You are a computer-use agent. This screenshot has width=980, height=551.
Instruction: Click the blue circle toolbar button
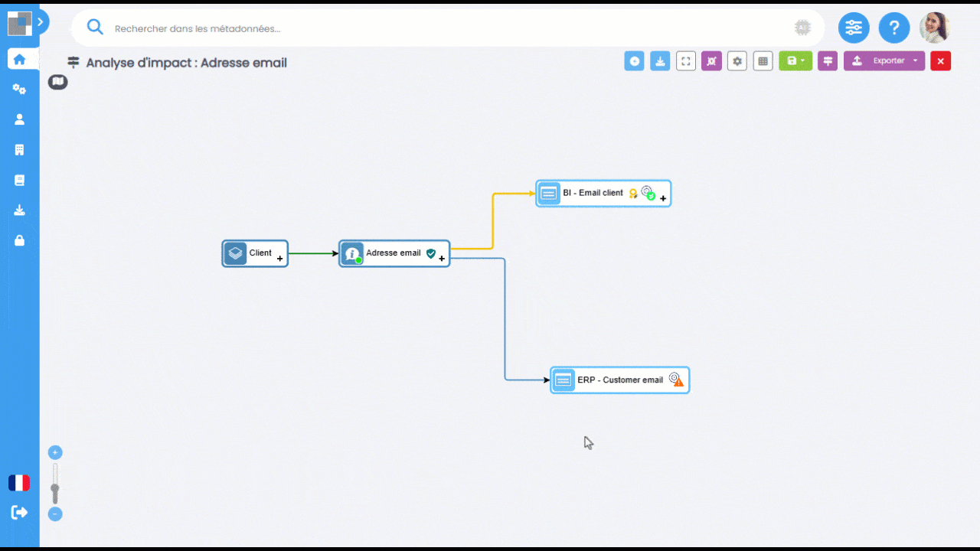point(634,61)
